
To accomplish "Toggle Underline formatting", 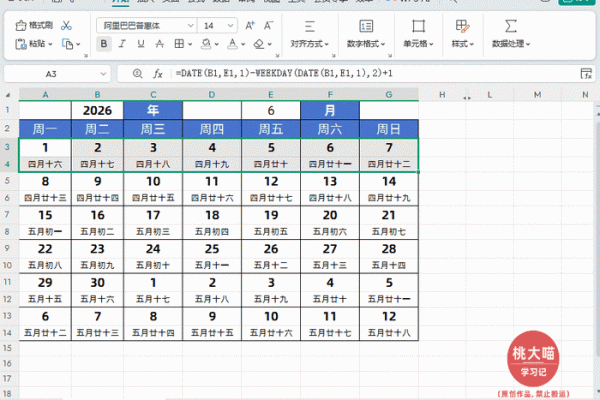I will pyautogui.click(x=140, y=44).
